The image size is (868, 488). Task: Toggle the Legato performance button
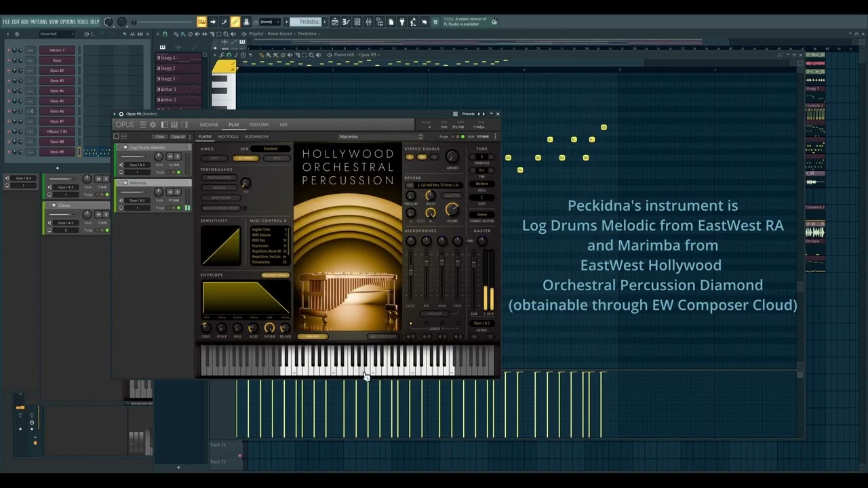pos(219,188)
